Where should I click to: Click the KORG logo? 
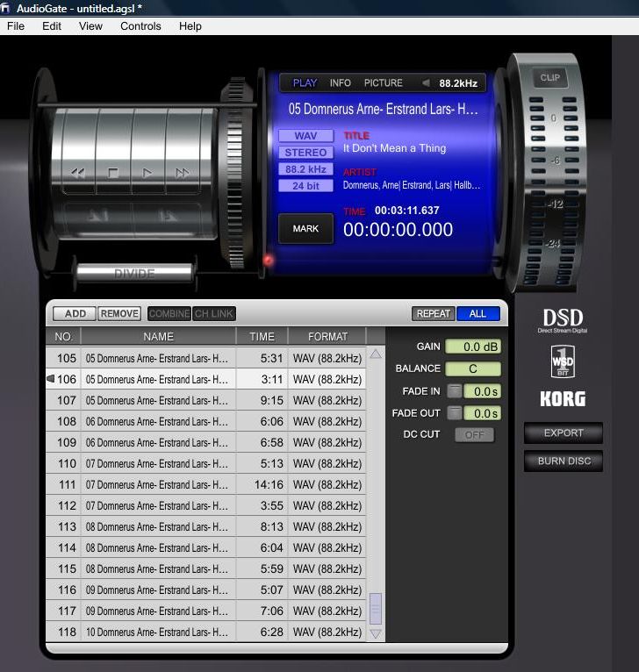pyautogui.click(x=563, y=399)
